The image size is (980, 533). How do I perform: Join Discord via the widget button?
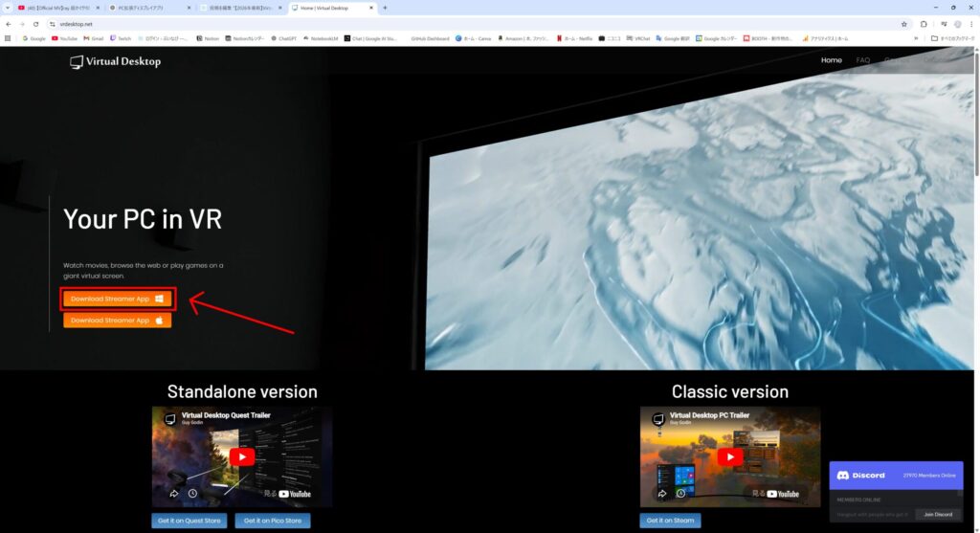937,514
